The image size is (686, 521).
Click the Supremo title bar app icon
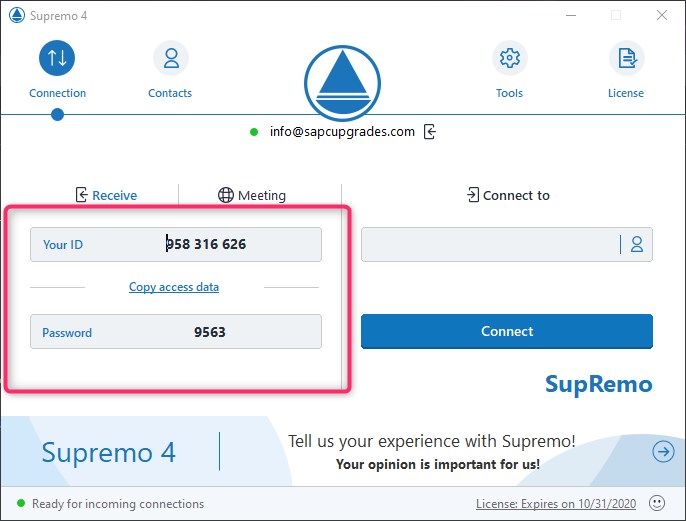17,15
